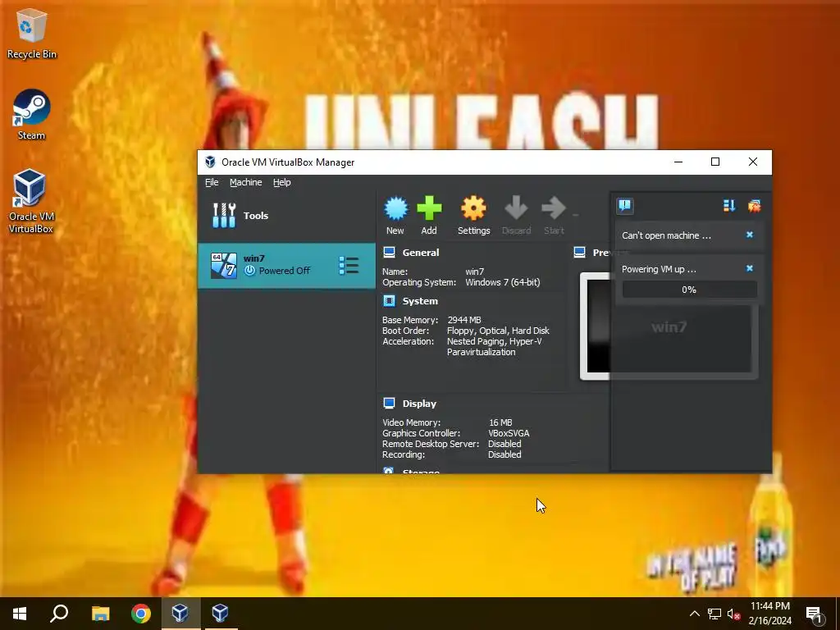Viewport: 840px width, 630px height.
Task: Click the "16 MB" video memory value
Action: point(500,422)
